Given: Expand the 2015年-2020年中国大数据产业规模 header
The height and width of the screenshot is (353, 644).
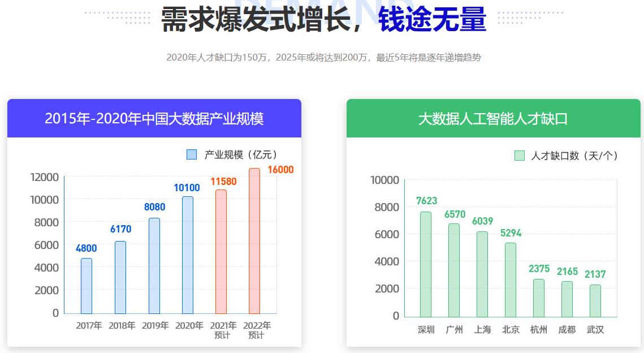Looking at the screenshot, I should pyautogui.click(x=154, y=118).
